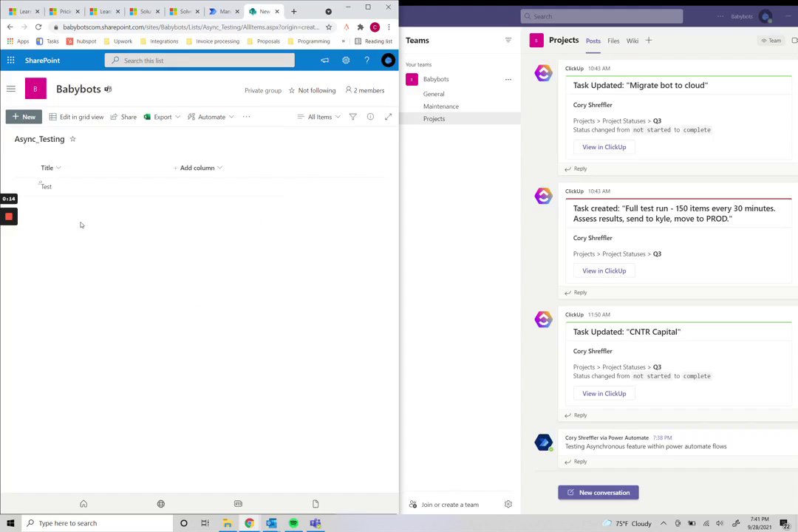The height and width of the screenshot is (532, 798).
Task: Open the manage teams gear icon
Action: coord(508,504)
